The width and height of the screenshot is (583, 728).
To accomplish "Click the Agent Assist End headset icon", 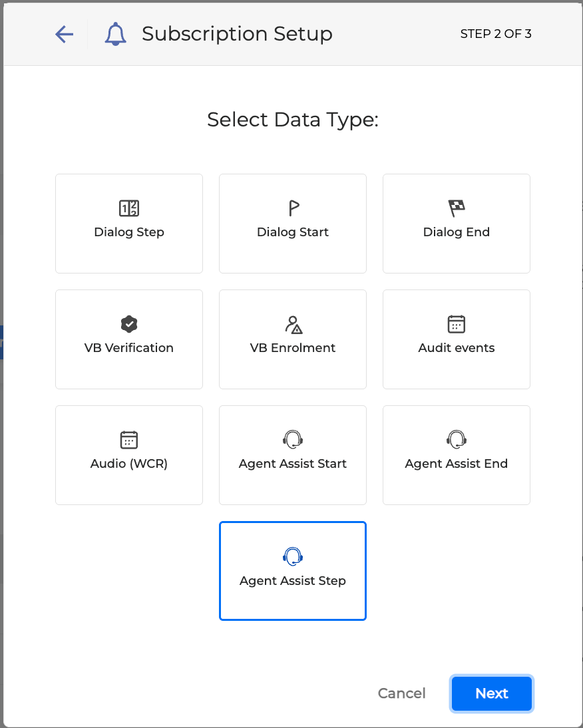I will 457,439.
